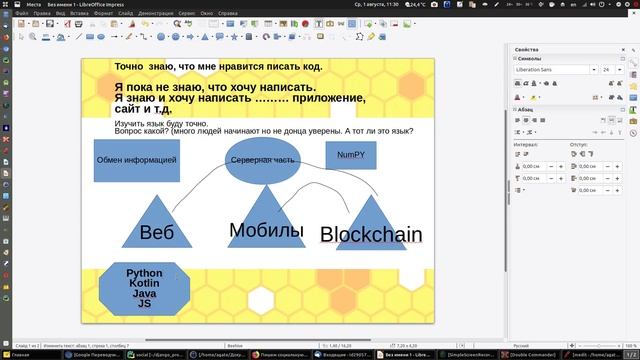Screen dimensions: 640x360
Task: Open font color dropdown arrow
Action: [x=524, y=98]
